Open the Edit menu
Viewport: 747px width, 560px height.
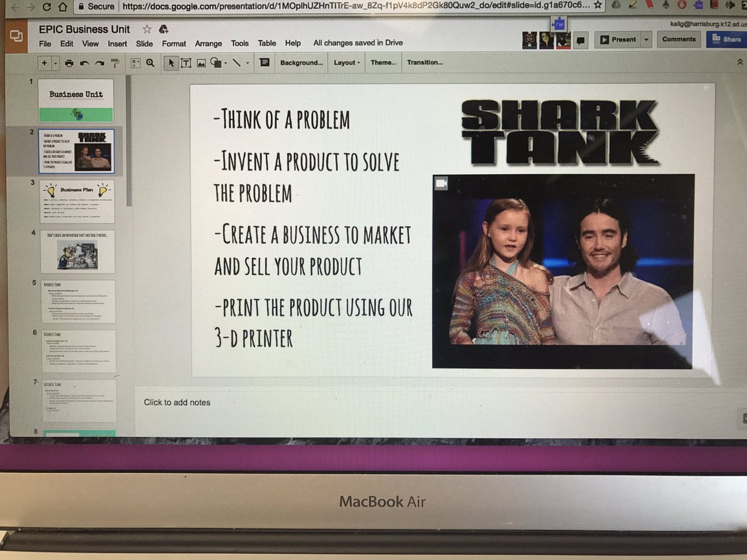[67, 44]
